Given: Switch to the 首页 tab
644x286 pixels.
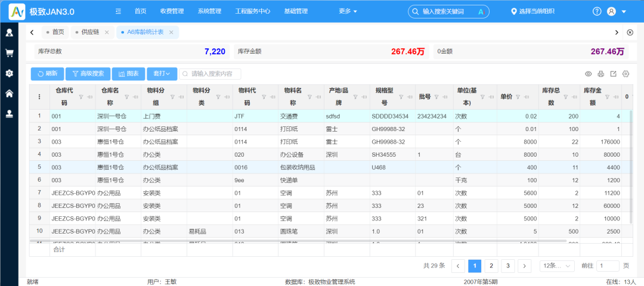Looking at the screenshot, I should (55, 32).
